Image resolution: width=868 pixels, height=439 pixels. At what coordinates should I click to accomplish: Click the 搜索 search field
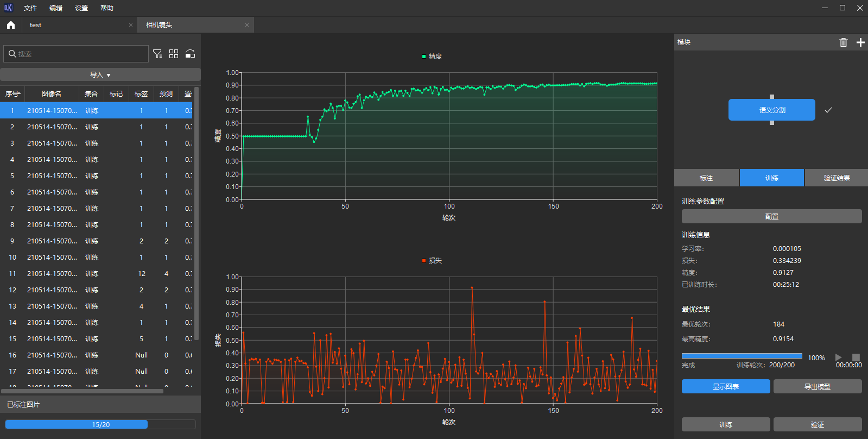click(x=76, y=54)
